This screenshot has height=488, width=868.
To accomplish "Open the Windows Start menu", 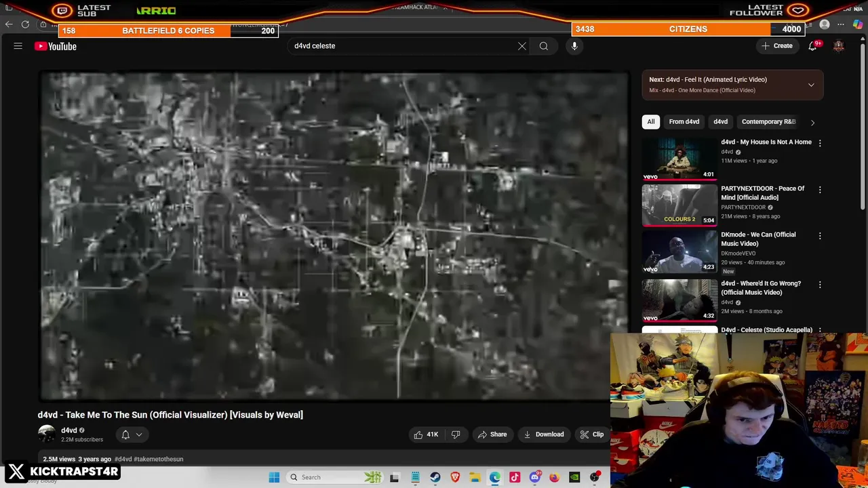I will coord(274,477).
